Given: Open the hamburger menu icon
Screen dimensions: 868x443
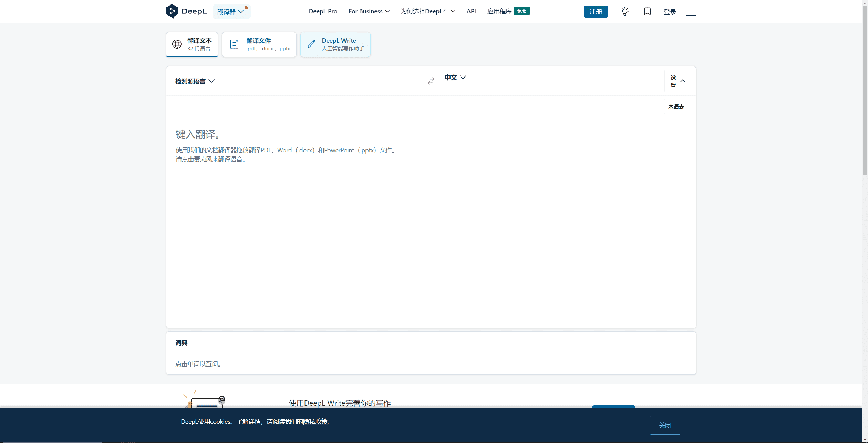Looking at the screenshot, I should click(x=691, y=12).
